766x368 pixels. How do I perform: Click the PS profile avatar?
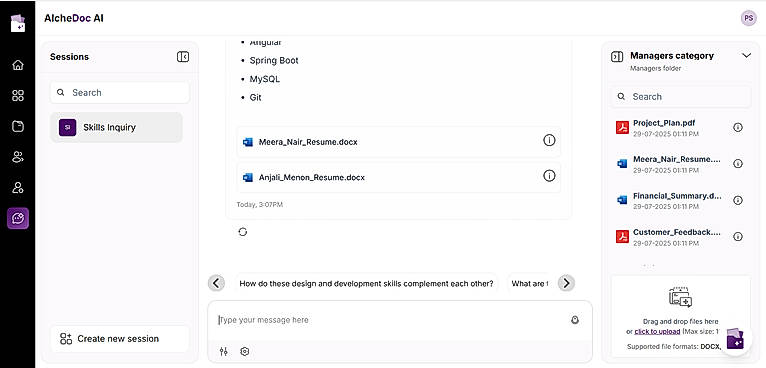coord(748,18)
